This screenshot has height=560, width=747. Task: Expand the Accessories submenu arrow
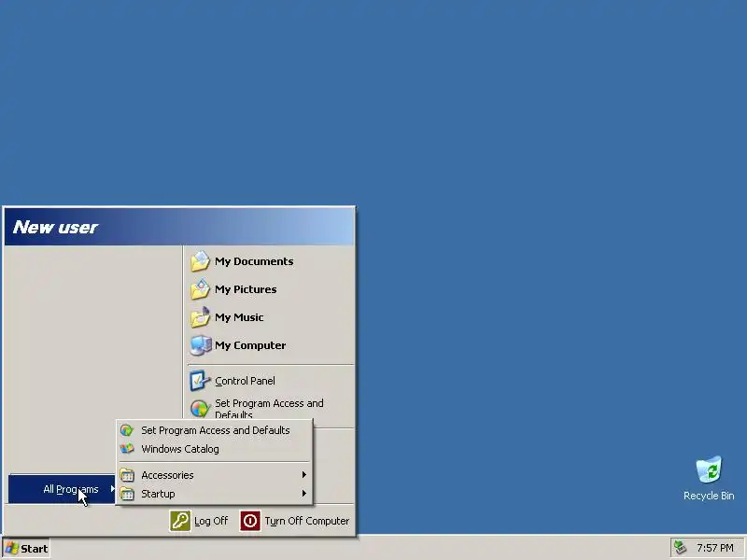(304, 475)
